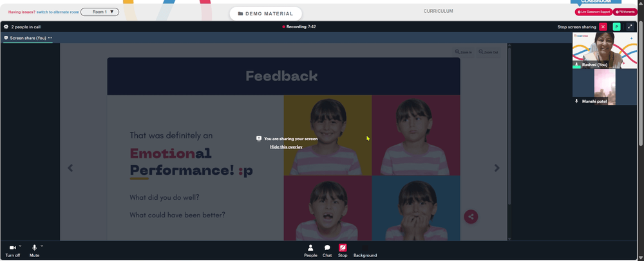Click page scrollbar up arrow
Viewport: 644px width, 261px height.
point(641,3)
